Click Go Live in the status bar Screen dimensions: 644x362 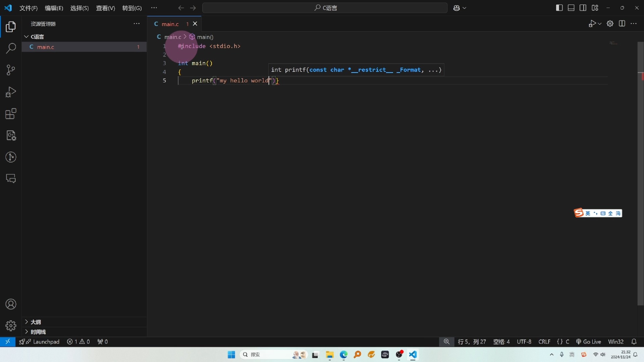click(x=589, y=342)
